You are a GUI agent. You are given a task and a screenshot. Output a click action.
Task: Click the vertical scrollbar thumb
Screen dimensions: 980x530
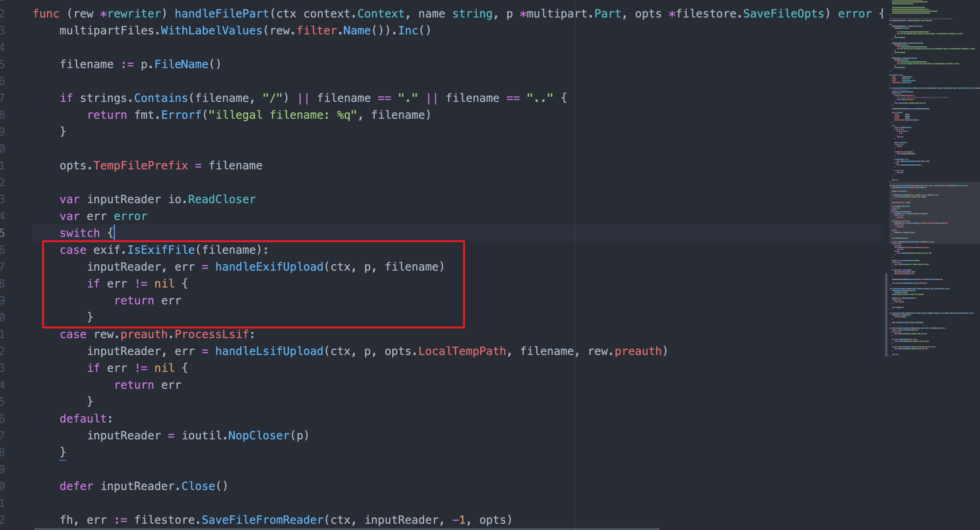tap(886, 315)
